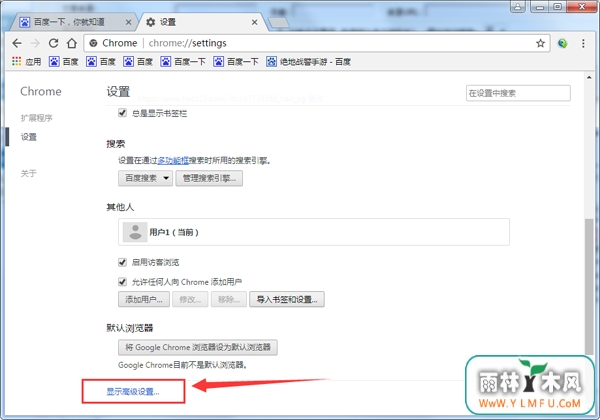
Task: Click 添加用户... button
Action: click(x=144, y=299)
